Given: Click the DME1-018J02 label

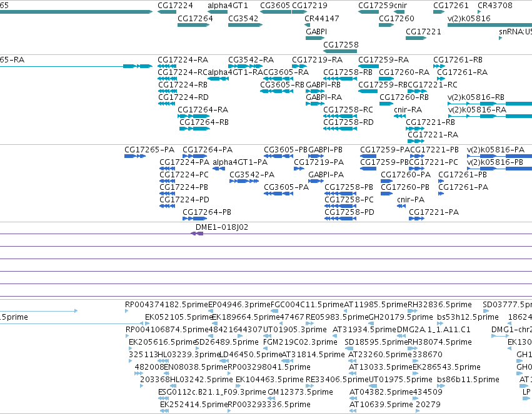Looking at the screenshot, I should 222,227.
